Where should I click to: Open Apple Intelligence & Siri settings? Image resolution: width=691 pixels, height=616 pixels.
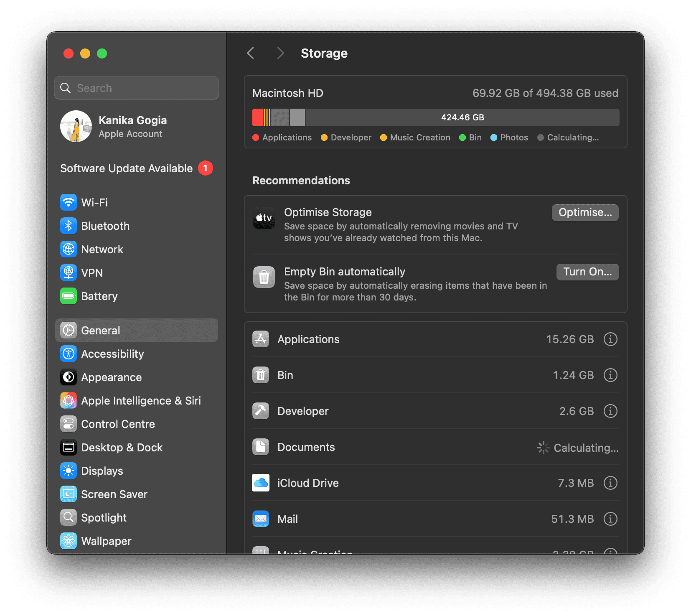(x=141, y=401)
